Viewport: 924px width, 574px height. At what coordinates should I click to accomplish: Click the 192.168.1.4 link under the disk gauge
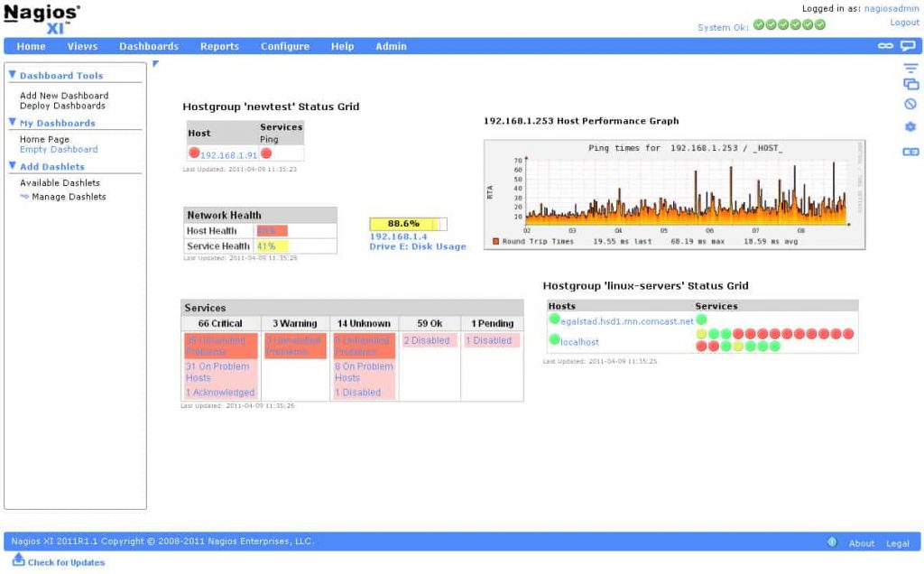point(398,236)
